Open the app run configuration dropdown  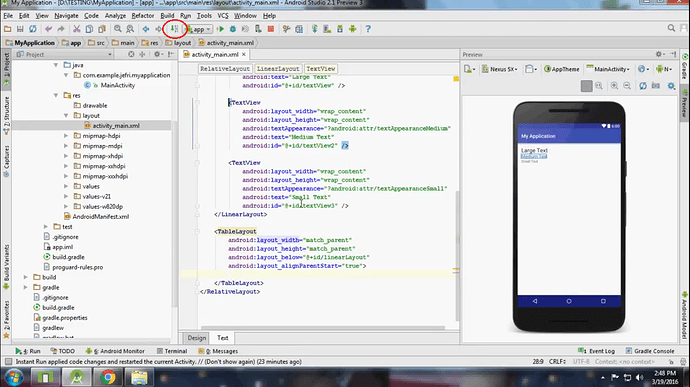point(198,29)
